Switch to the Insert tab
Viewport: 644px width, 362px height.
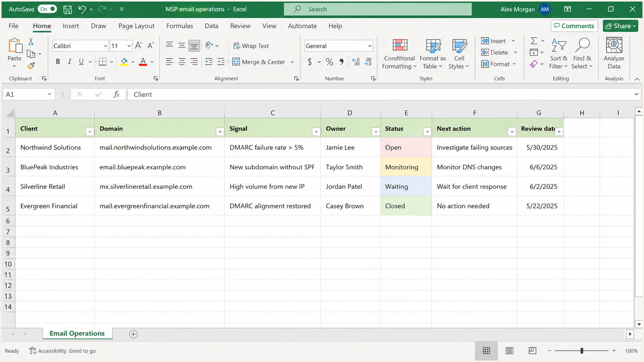coord(71,26)
